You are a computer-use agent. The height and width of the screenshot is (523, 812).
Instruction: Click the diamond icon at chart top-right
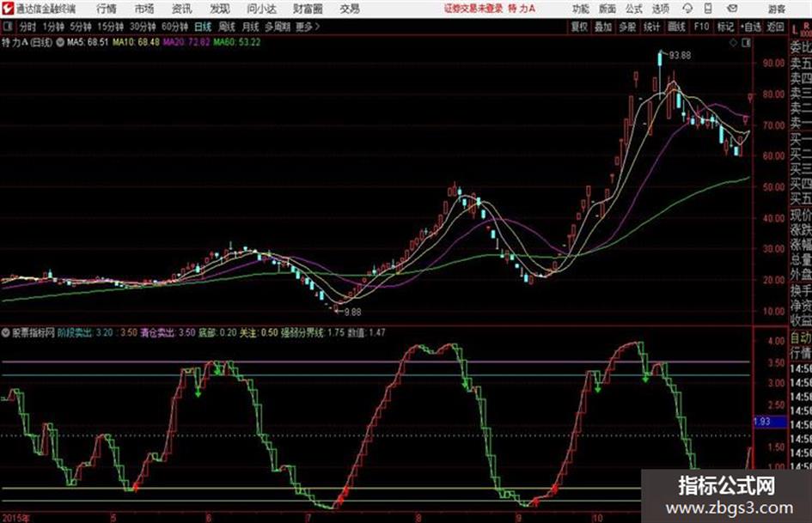click(x=733, y=43)
